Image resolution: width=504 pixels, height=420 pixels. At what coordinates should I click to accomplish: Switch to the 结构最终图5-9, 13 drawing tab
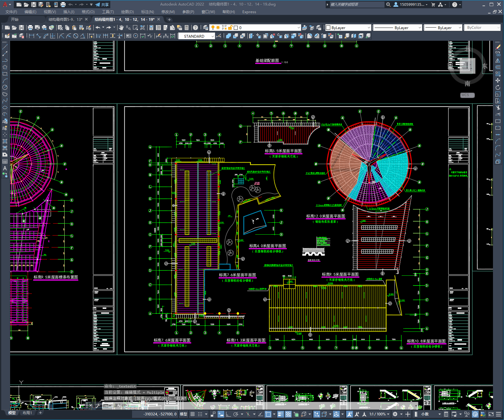pyautogui.click(x=66, y=19)
